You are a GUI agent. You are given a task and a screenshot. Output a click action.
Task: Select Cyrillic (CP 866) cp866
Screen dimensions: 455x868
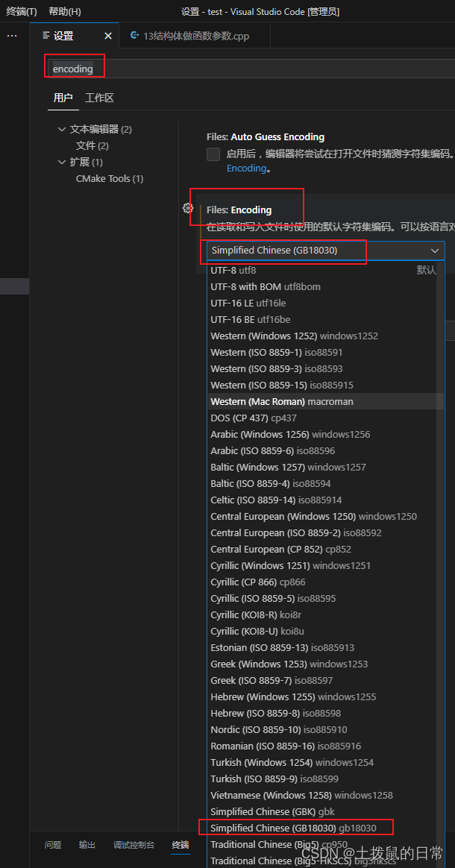[x=325, y=582]
